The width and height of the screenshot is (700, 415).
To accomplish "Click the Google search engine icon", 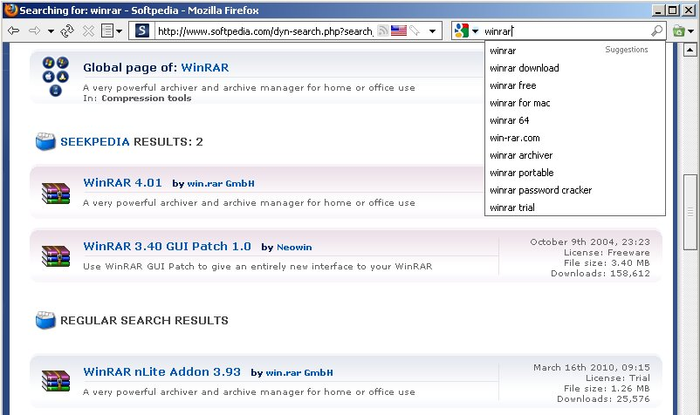I will tap(461, 31).
